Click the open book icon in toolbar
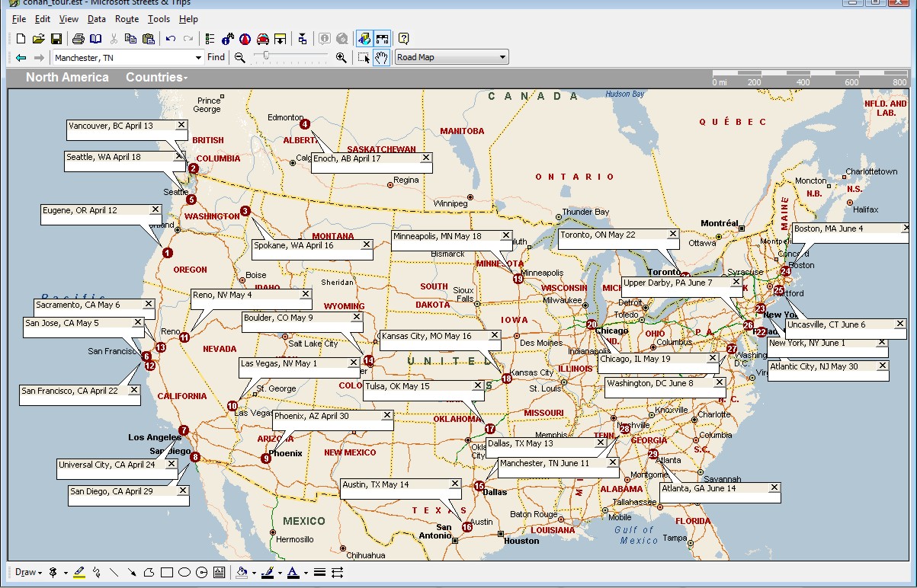917x588 pixels. click(95, 38)
